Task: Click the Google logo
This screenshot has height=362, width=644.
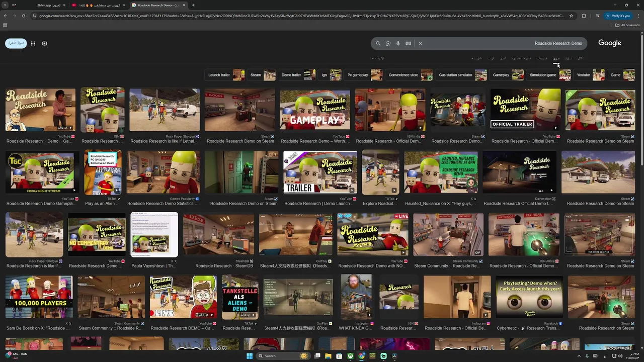Action: click(609, 43)
